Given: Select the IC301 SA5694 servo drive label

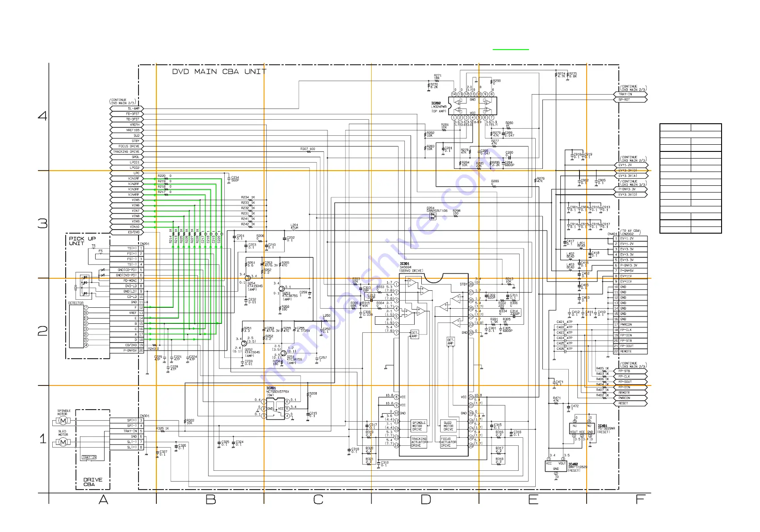Looking at the screenshot, I should tap(411, 268).
